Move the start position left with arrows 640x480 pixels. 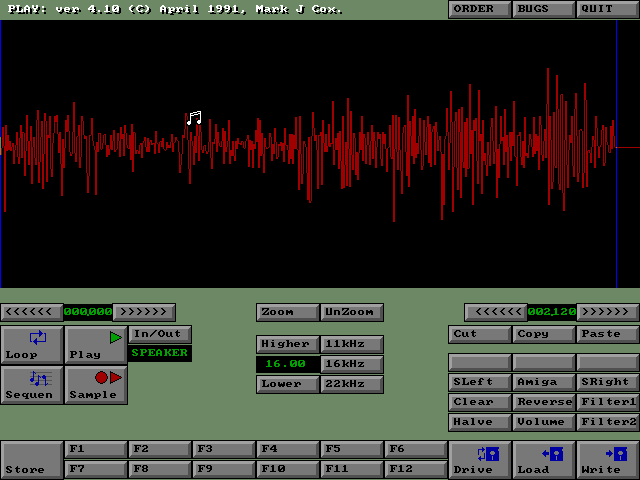pos(30,312)
